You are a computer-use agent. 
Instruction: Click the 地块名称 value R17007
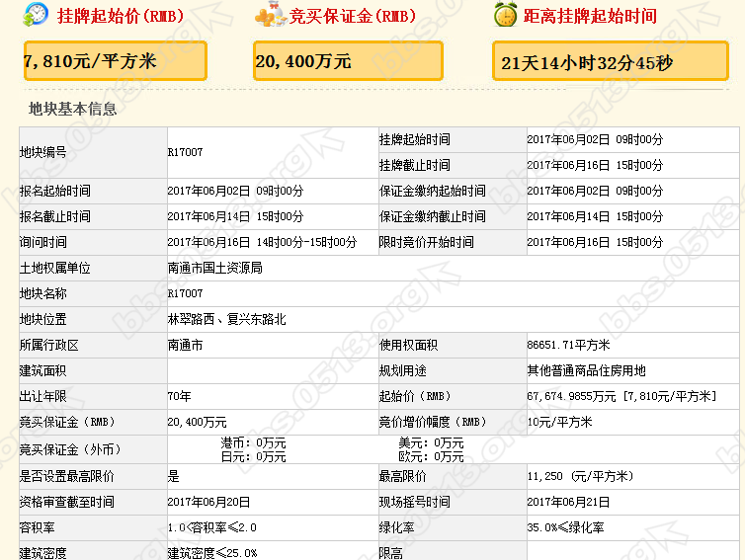click(x=186, y=293)
